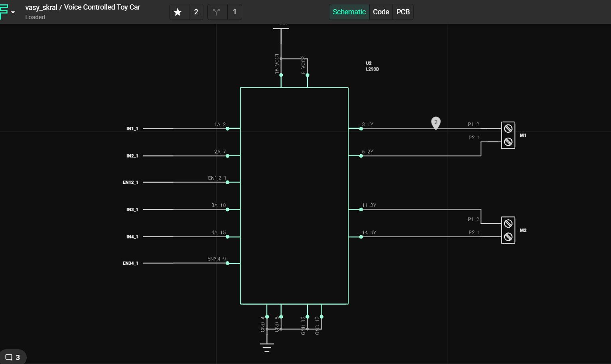Click the ground symbol below the chip
The width and height of the screenshot is (611, 364).
267,347
